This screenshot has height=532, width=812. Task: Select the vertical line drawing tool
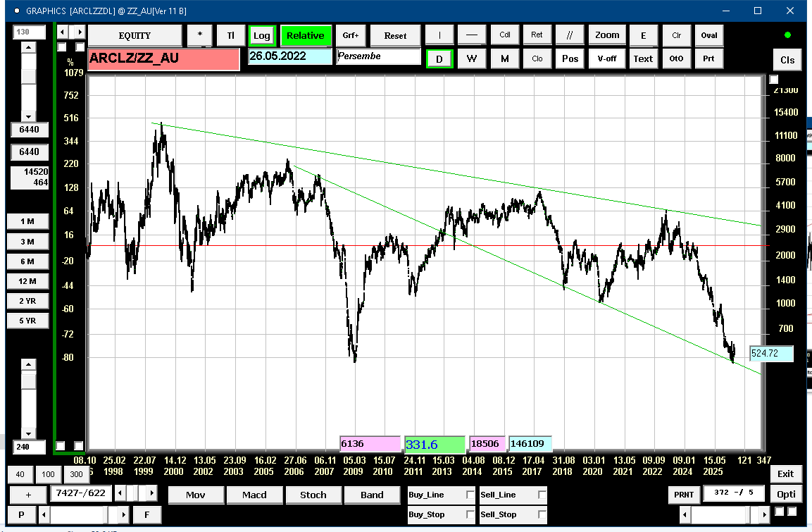coord(440,35)
